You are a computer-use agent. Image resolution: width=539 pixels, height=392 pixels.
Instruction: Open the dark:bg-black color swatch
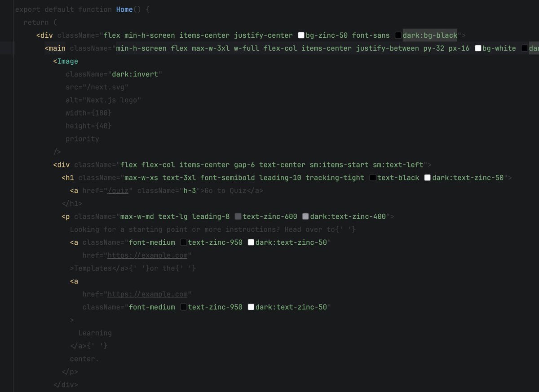click(x=398, y=35)
